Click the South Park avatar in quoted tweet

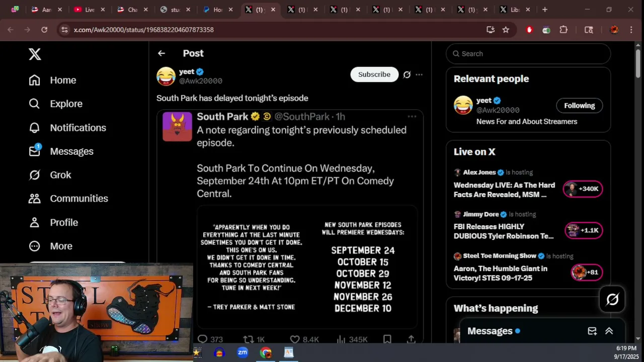click(x=177, y=126)
